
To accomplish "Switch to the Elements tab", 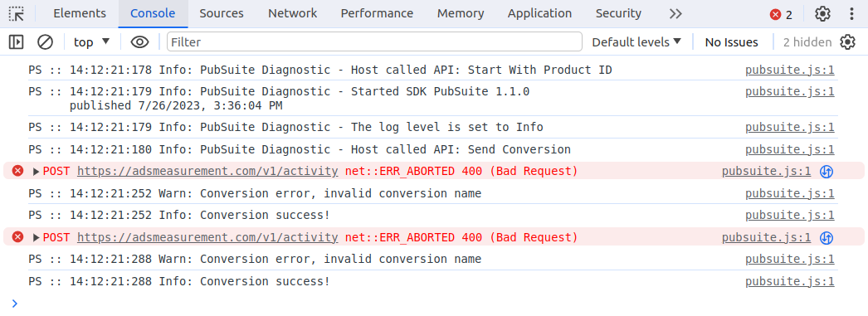I will point(80,14).
